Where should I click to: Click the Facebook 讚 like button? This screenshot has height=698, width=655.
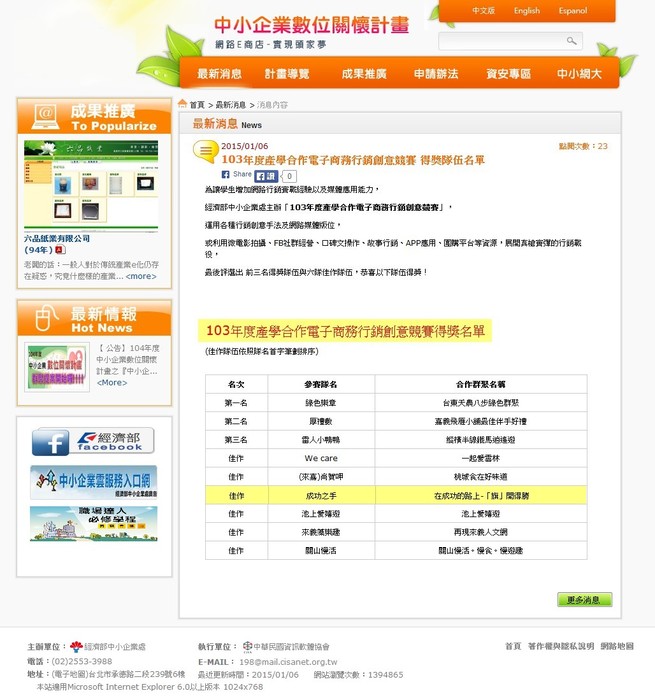[267, 176]
